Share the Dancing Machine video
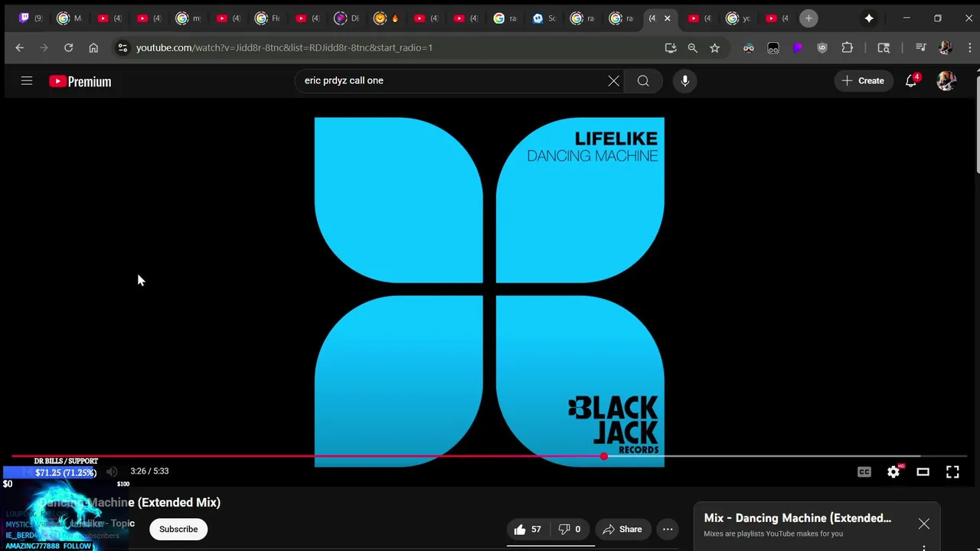The height and width of the screenshot is (551, 980). pos(622,529)
